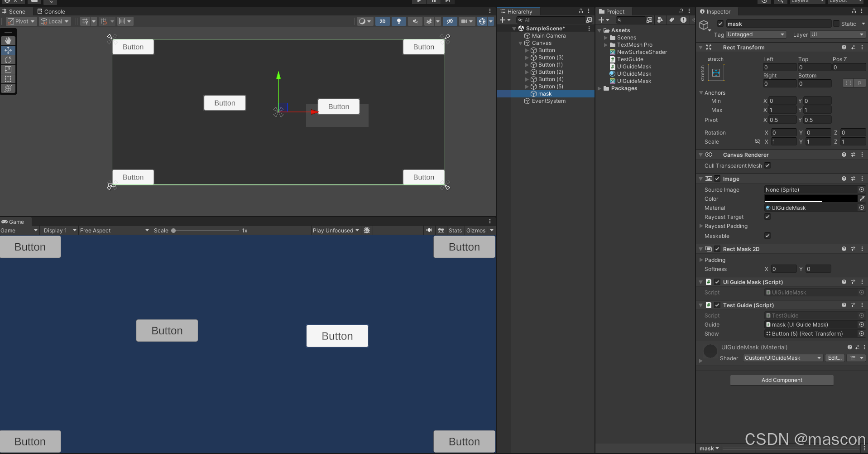Disable the Raycast Target checkbox

(x=767, y=217)
